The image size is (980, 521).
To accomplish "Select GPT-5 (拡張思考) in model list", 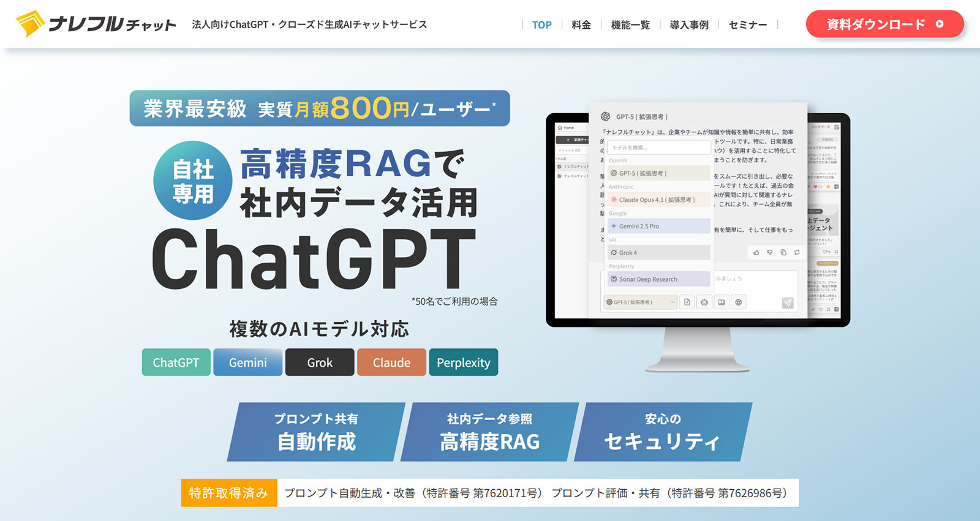I will [x=659, y=173].
